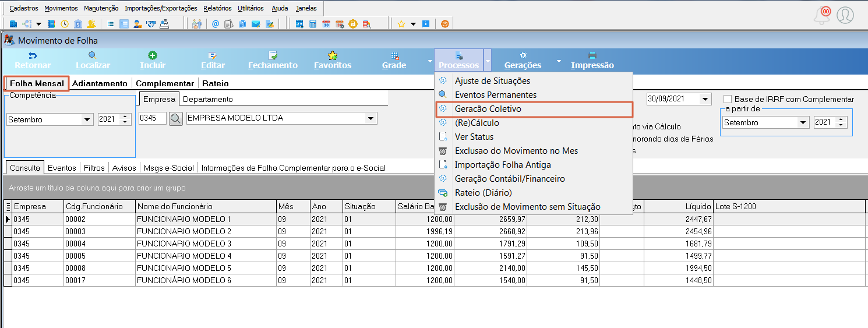Select Ver Status menu entry
868x328 pixels.
click(x=534, y=137)
